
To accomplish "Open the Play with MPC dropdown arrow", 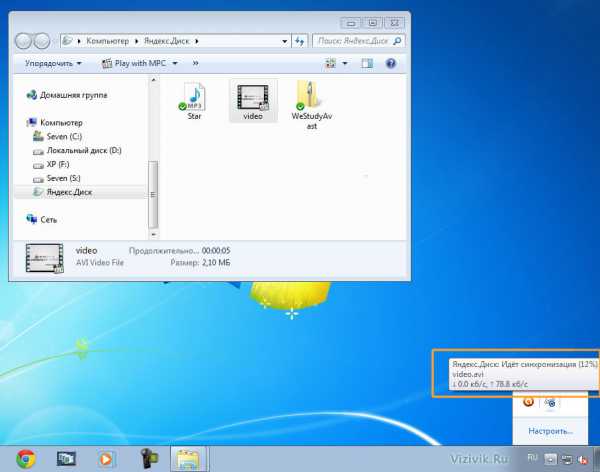I will pyautogui.click(x=175, y=63).
